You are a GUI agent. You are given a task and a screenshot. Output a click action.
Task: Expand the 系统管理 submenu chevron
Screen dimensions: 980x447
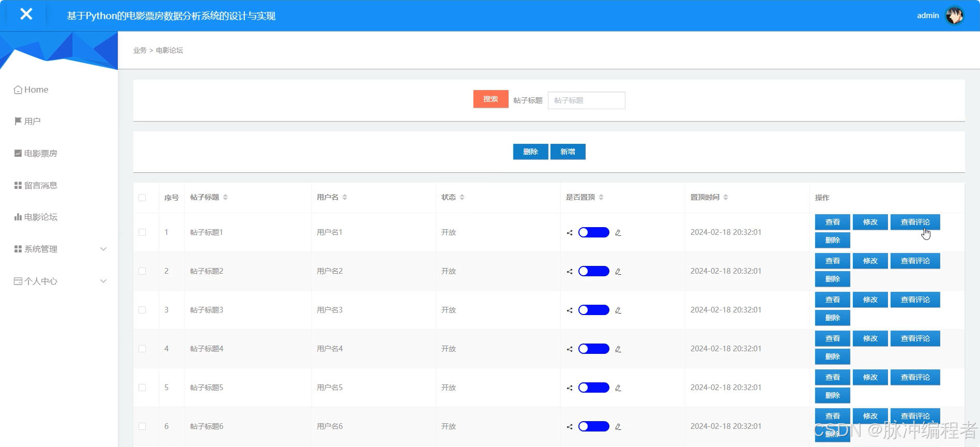pyautogui.click(x=103, y=249)
